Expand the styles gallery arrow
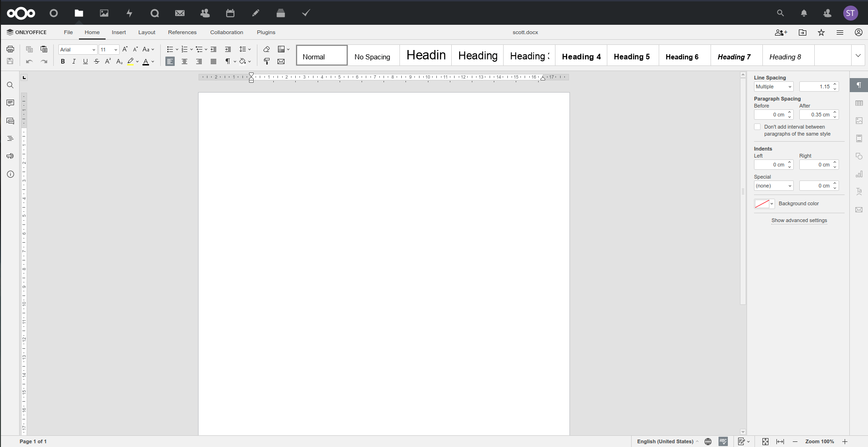The image size is (868, 447). click(x=858, y=56)
